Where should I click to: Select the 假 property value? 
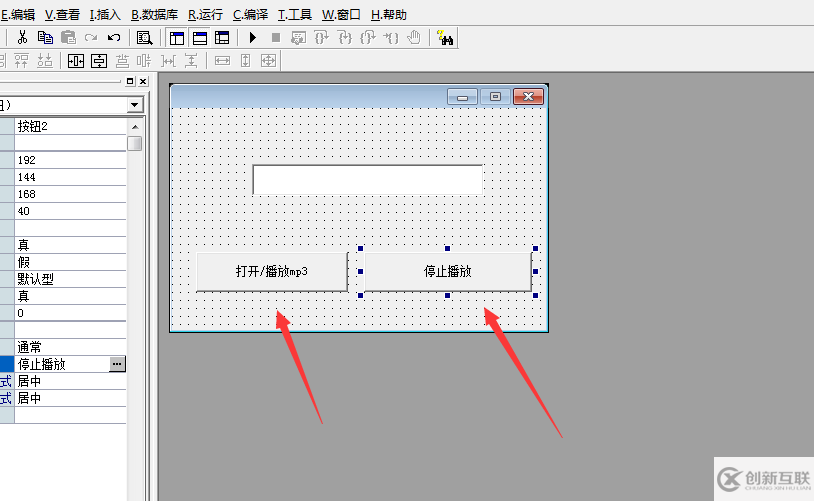click(70, 262)
